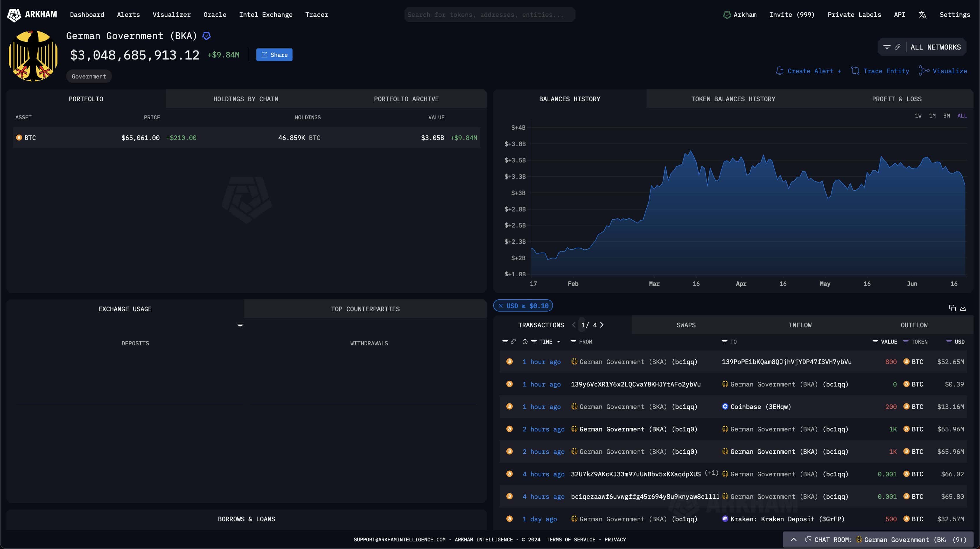Click the Arkham token icon in the top bar
Viewport: 980px width, 549px height.
(727, 15)
